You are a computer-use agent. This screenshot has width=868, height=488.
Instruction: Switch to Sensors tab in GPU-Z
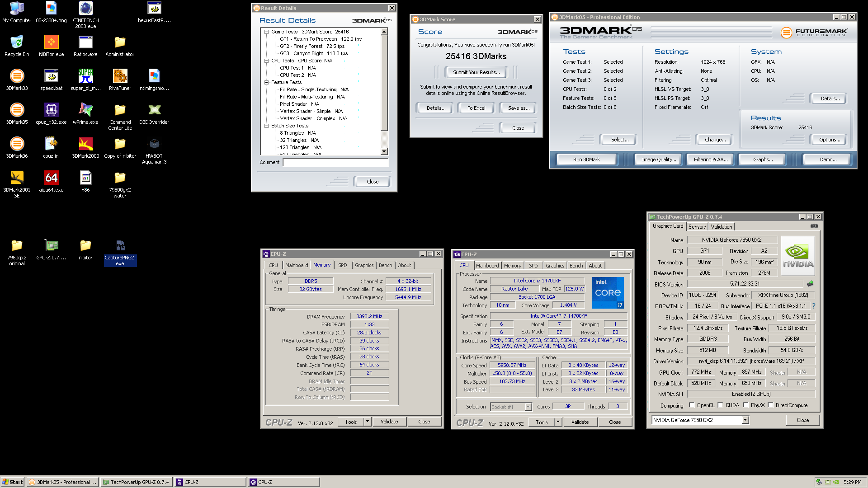coord(697,227)
